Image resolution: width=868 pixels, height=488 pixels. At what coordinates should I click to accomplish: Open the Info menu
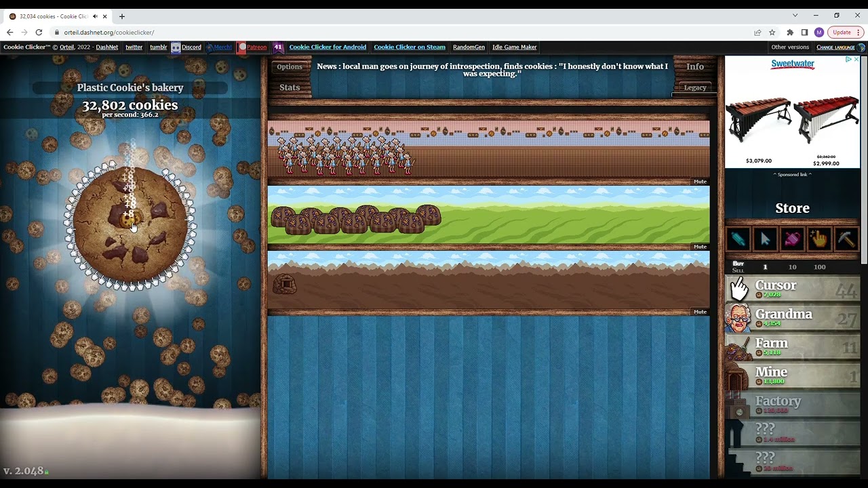point(695,66)
